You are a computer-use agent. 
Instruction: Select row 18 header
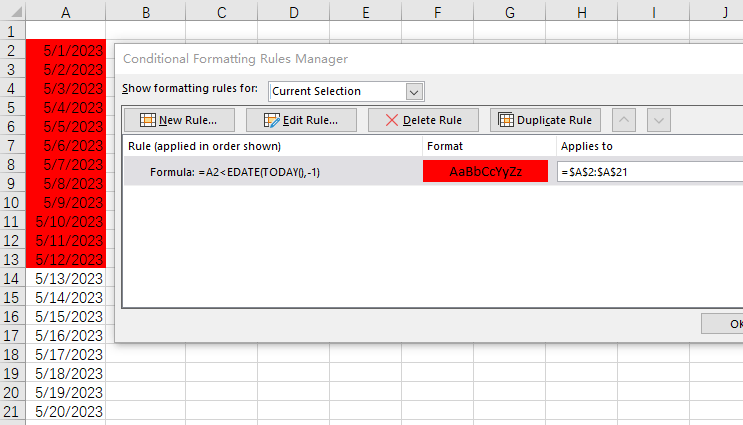point(13,354)
